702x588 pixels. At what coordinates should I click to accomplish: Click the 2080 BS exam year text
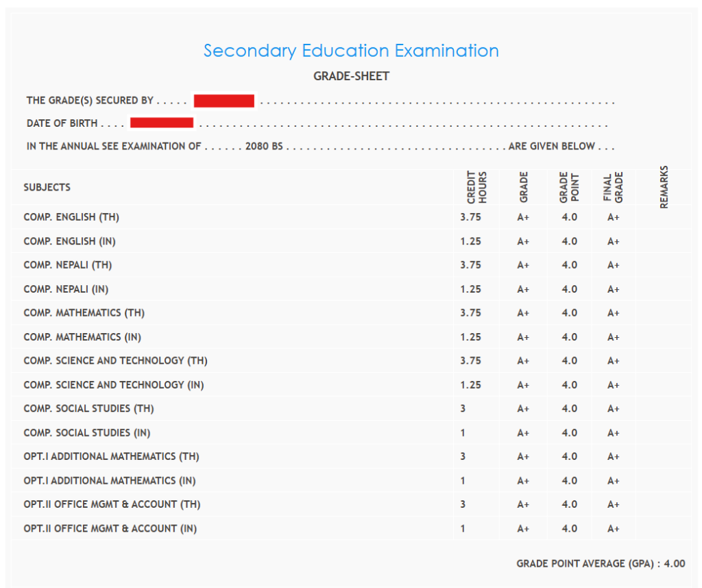click(x=264, y=147)
